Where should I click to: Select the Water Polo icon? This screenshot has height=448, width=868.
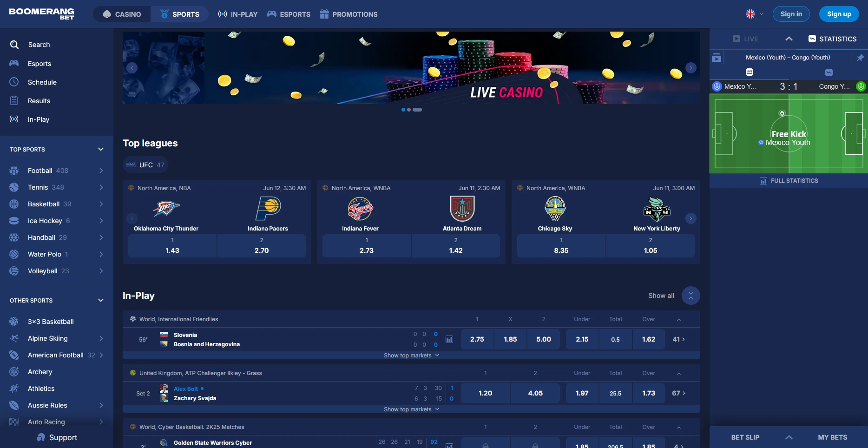click(x=14, y=254)
